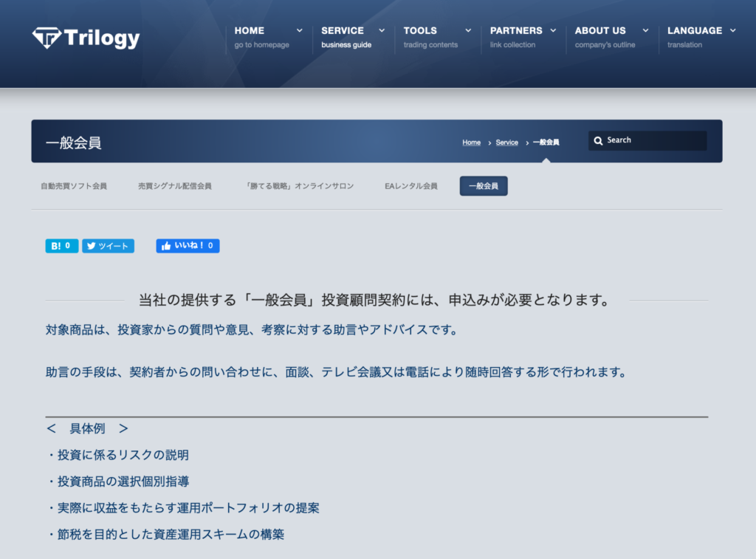This screenshot has height=559, width=756.
Task: Click the Service breadcrumb link
Action: coord(506,143)
